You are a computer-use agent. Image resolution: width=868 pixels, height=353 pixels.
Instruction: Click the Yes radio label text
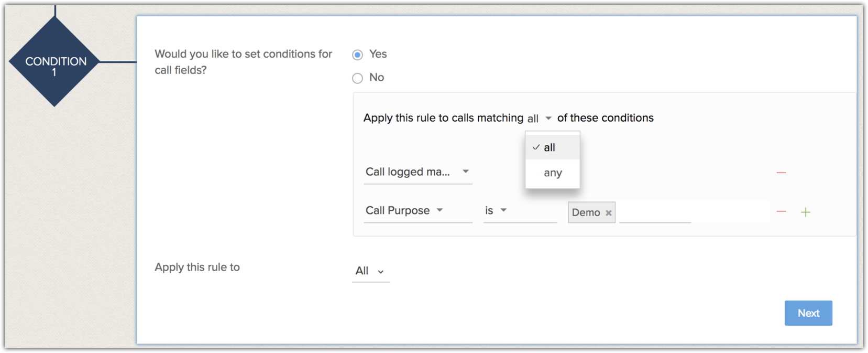tap(378, 54)
